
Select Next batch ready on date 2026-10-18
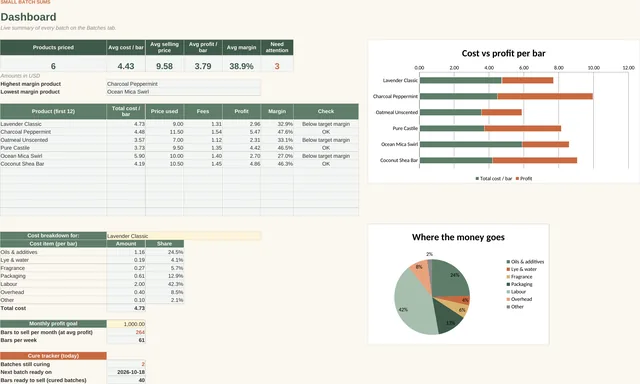126,372
